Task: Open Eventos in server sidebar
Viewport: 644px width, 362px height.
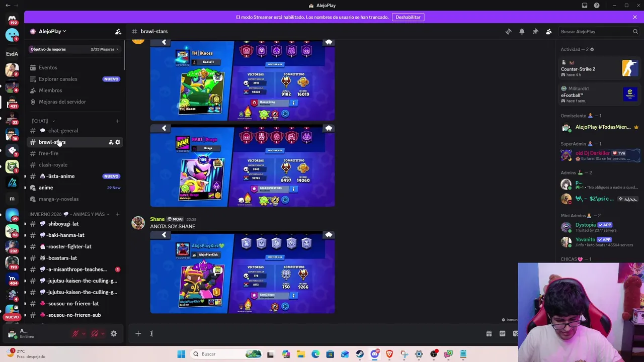Action: [74, 67]
